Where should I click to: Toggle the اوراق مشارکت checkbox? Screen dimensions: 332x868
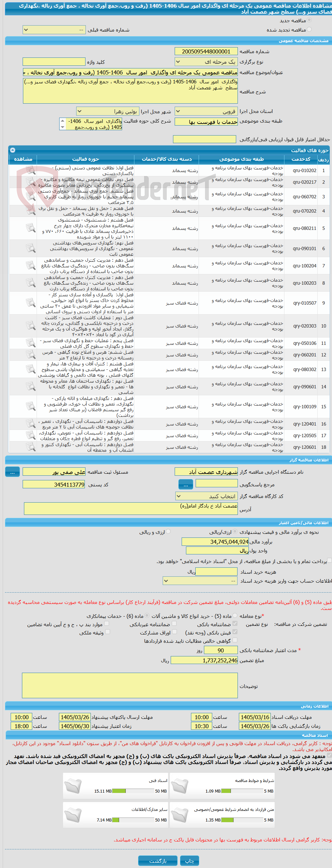pos(174,632)
